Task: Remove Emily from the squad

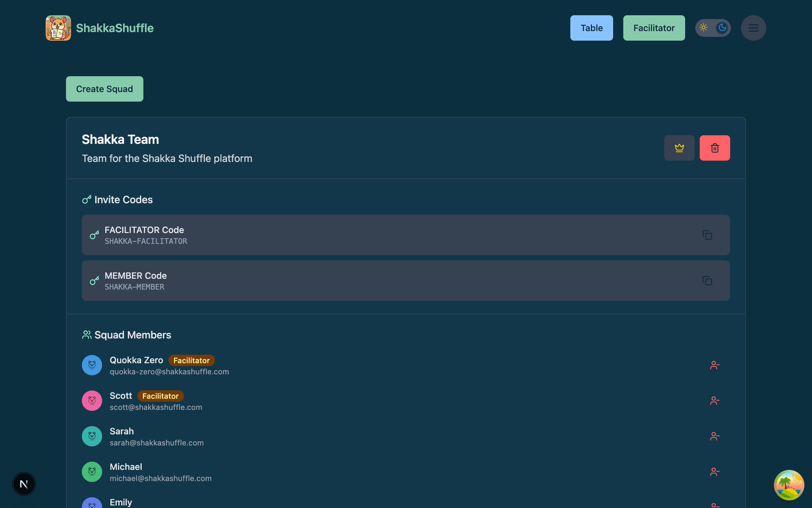Action: click(x=715, y=505)
